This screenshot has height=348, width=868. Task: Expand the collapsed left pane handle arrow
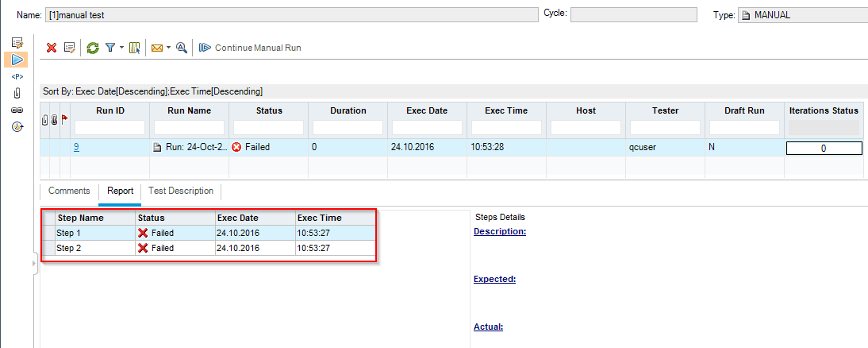[35, 263]
